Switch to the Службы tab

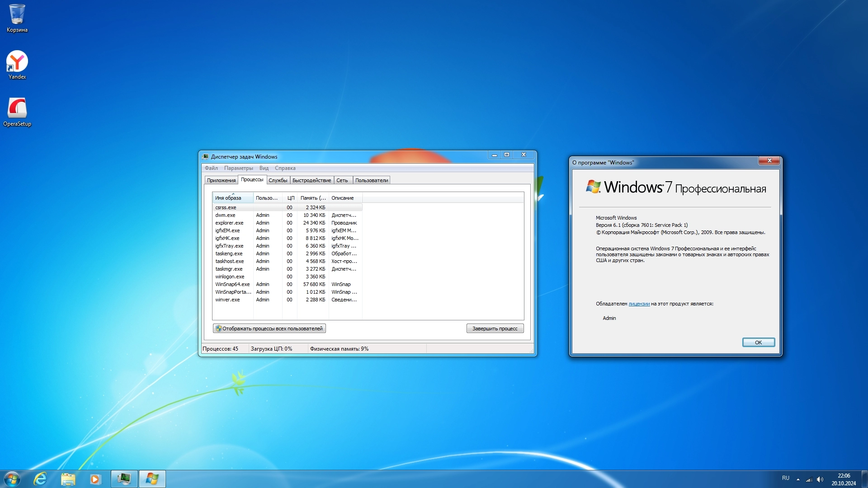[278, 180]
